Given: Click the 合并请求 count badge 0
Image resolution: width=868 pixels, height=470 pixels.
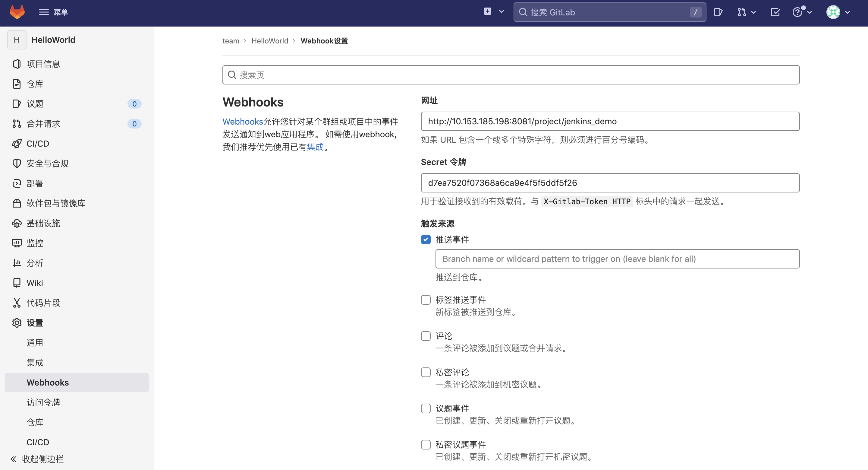Looking at the screenshot, I should click(134, 124).
